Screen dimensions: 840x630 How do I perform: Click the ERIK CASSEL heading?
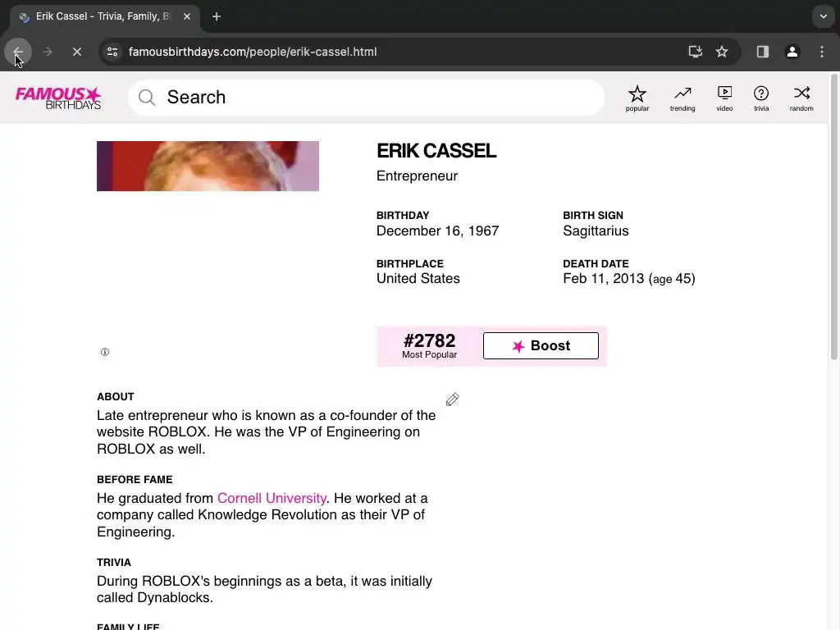pyautogui.click(x=436, y=151)
